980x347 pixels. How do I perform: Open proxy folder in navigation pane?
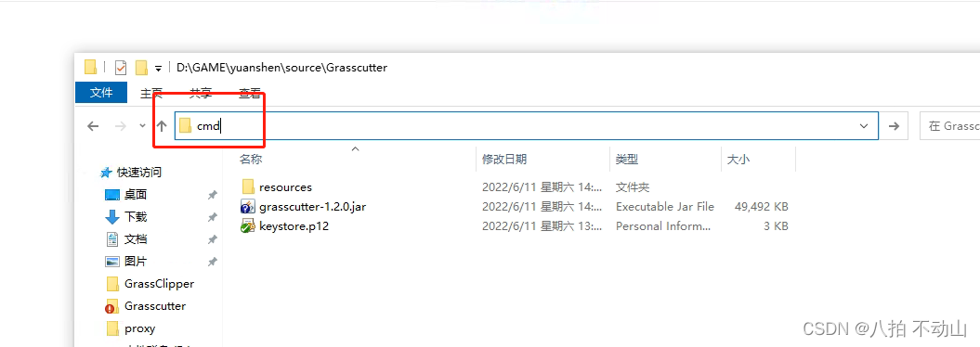click(x=140, y=328)
